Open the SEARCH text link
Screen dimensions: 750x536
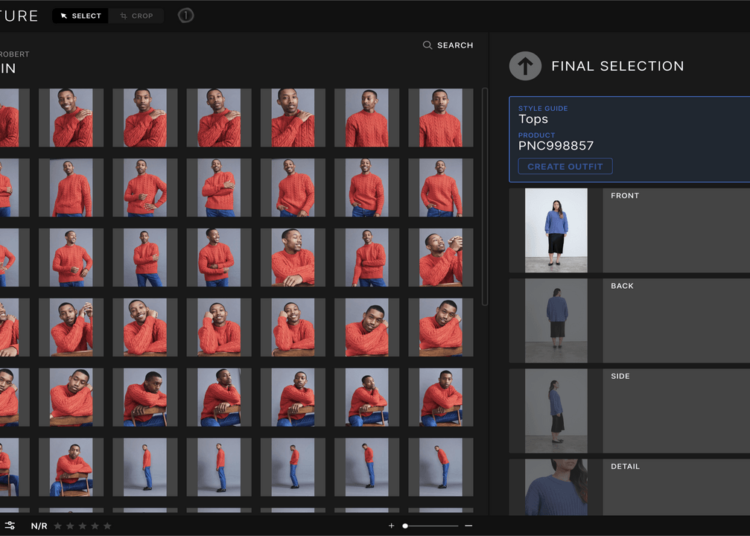(455, 45)
